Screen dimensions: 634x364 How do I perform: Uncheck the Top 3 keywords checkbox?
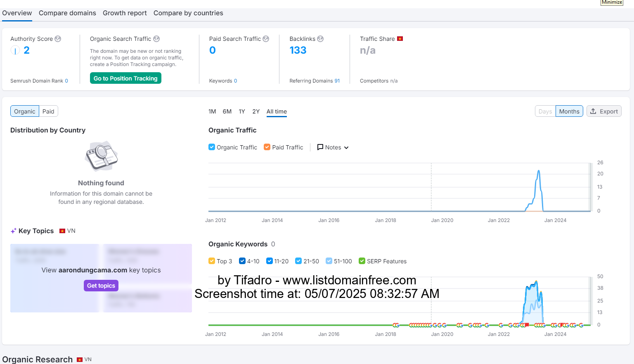coord(212,261)
